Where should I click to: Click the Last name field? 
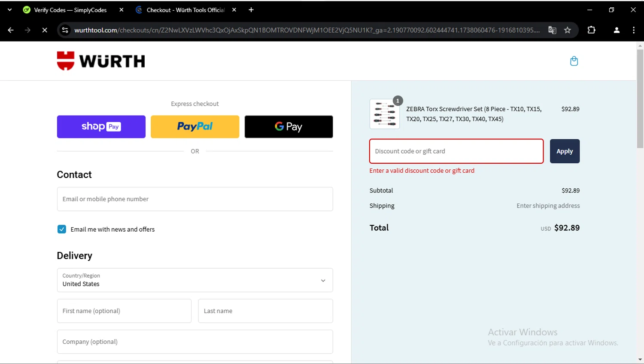265,311
